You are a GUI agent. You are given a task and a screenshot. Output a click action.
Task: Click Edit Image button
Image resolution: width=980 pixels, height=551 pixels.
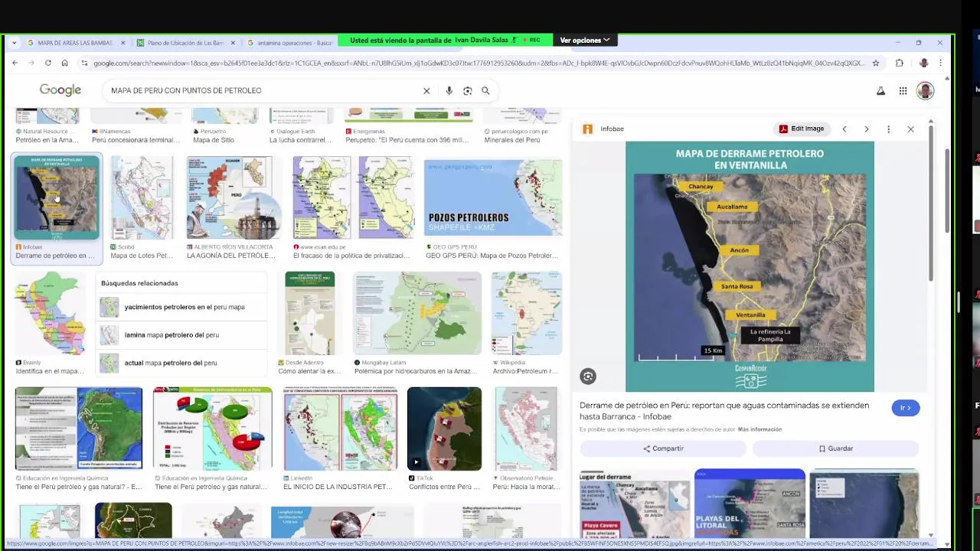tap(802, 129)
